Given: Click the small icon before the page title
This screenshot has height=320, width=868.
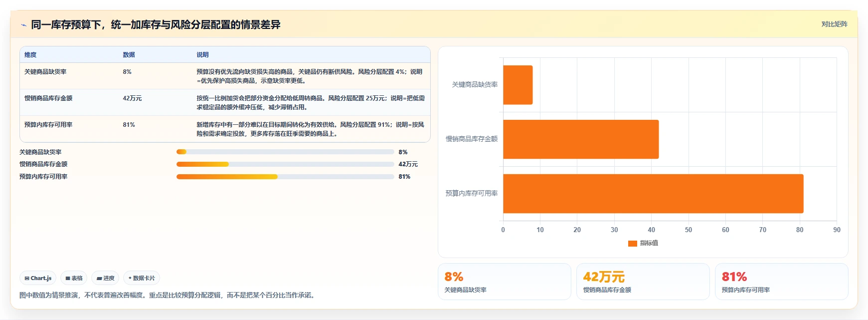Looking at the screenshot, I should 23,25.
